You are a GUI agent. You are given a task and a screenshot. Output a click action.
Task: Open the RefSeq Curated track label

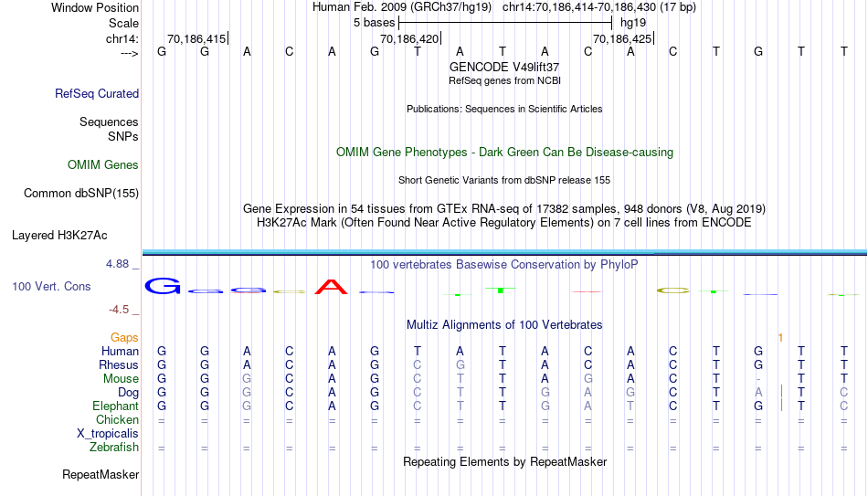[96, 93]
